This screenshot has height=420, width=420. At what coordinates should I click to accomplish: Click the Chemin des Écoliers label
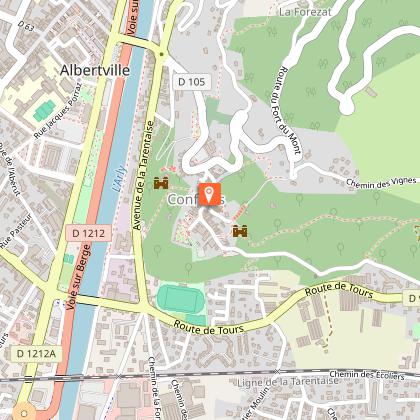tap(367, 375)
